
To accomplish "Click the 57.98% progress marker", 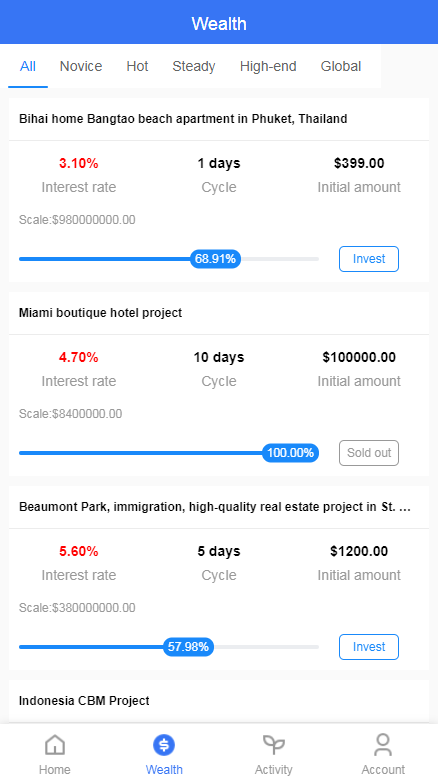I will [x=188, y=647].
